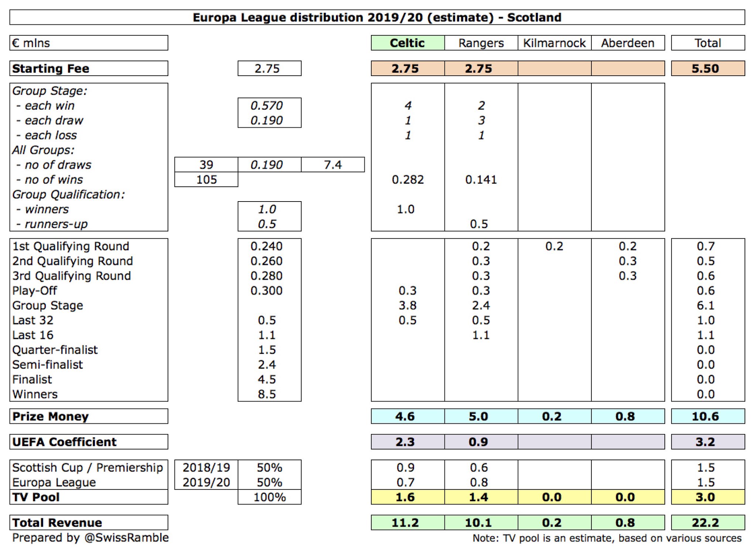Select the '39' number of draws cell
Screen dimensions: 756x547
coord(206,165)
